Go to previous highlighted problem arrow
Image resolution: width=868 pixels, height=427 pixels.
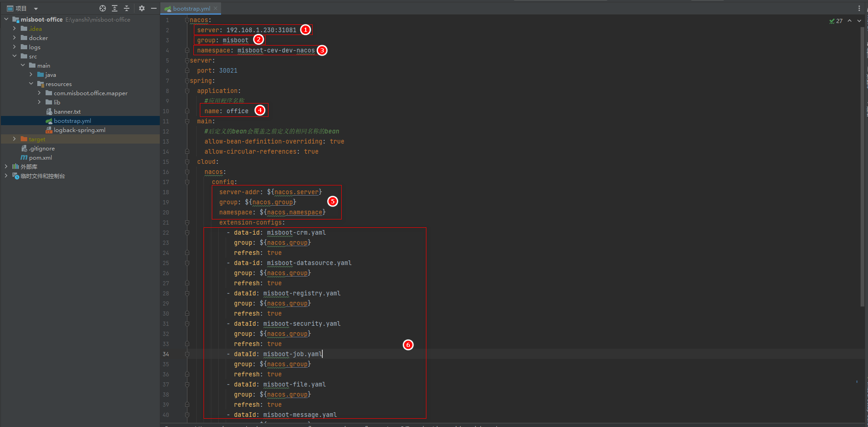point(850,21)
